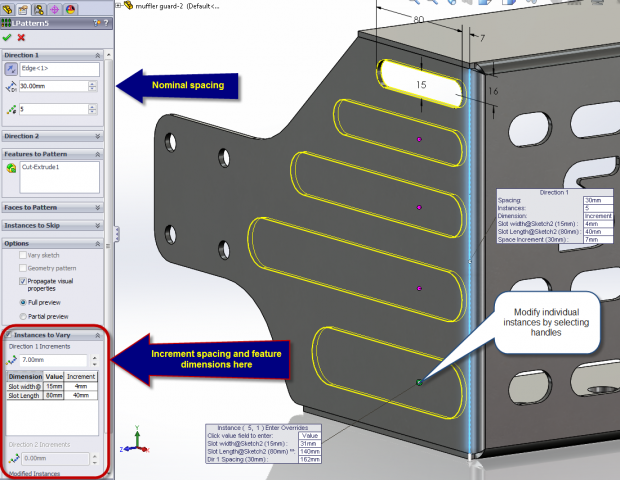Click the Slot width increment cell 4mm

(x=82, y=386)
